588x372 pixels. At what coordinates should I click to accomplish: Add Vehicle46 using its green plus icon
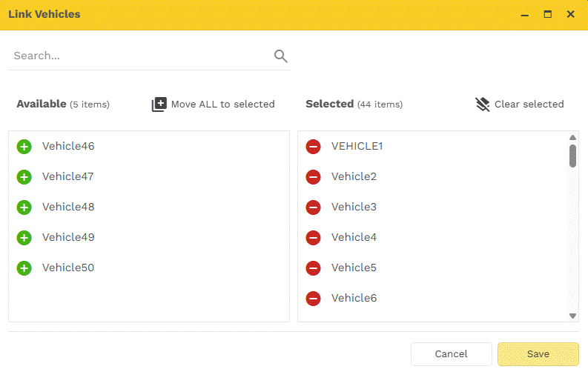(24, 147)
